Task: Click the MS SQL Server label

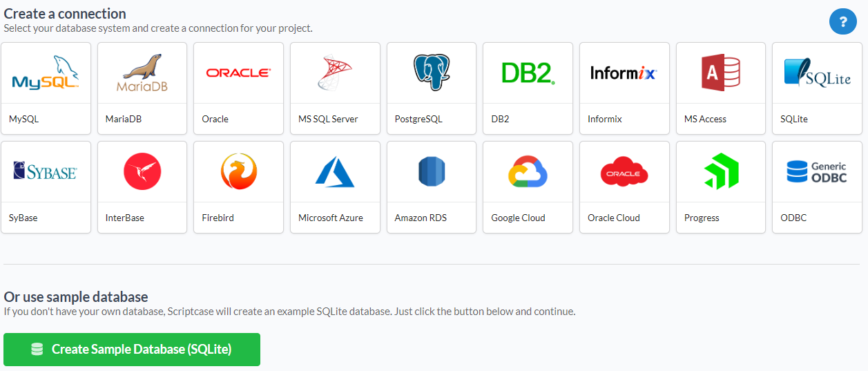Action: pos(328,119)
